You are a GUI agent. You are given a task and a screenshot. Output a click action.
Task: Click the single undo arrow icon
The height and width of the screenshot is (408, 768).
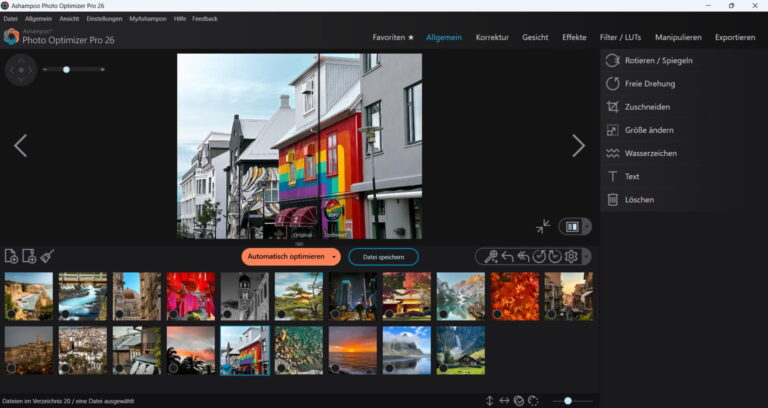507,256
